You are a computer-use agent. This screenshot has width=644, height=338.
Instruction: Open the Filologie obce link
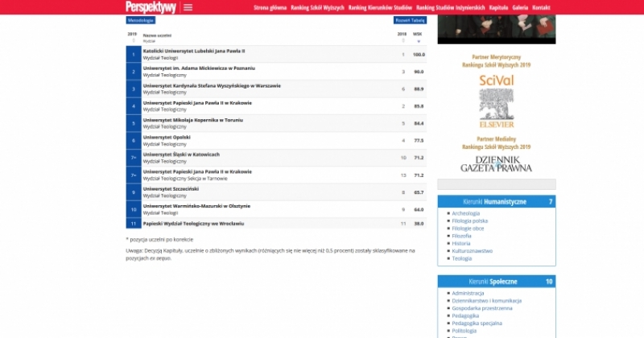click(x=468, y=229)
